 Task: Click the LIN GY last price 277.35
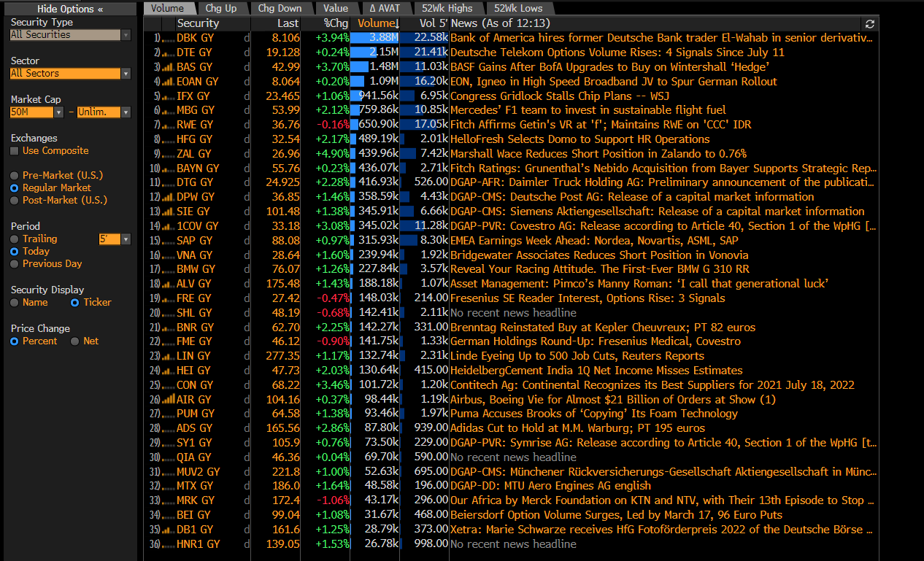[282, 356]
